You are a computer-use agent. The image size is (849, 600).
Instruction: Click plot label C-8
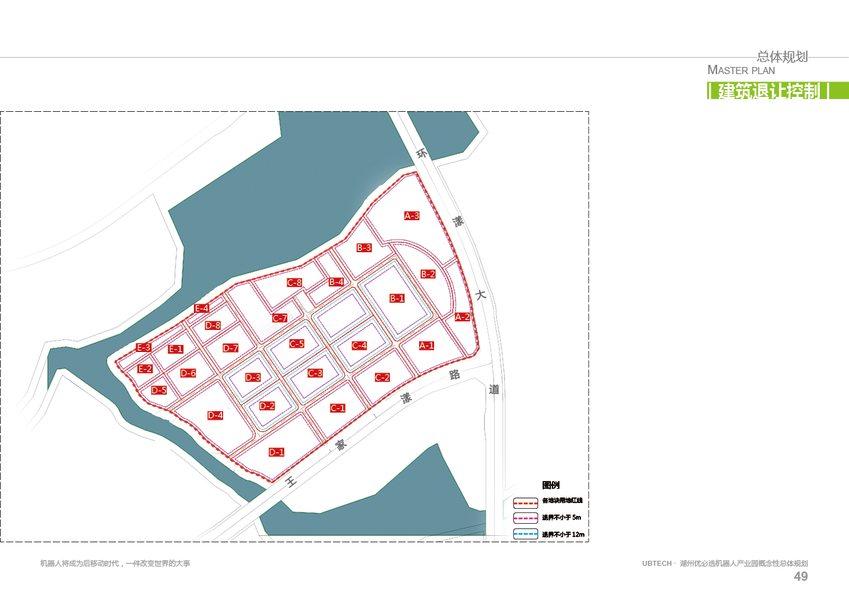tap(294, 283)
